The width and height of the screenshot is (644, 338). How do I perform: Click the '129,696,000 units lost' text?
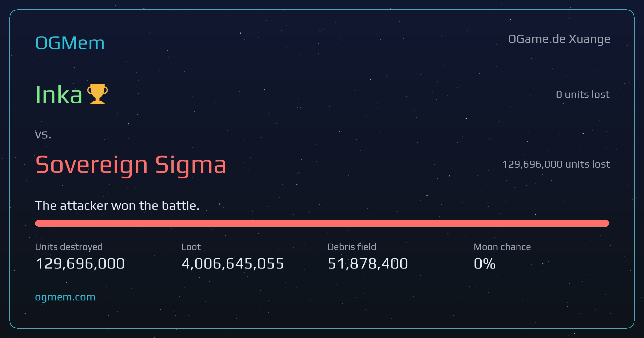pos(556,164)
